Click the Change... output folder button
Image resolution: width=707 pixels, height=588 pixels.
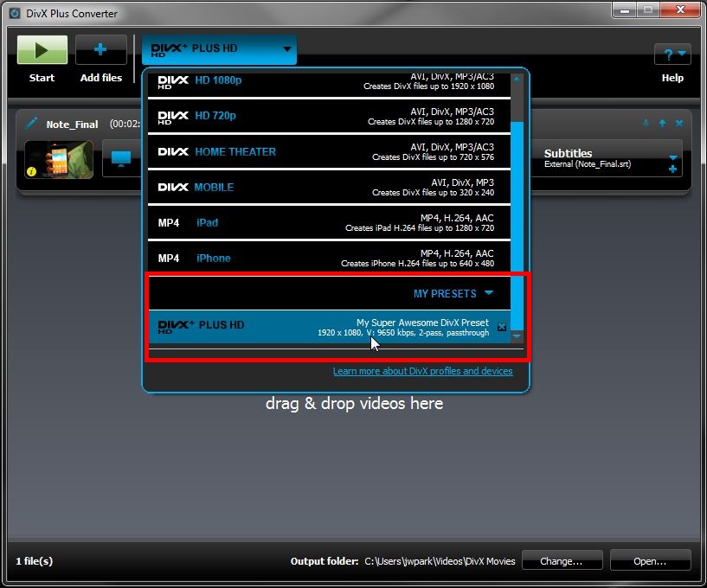tap(561, 561)
